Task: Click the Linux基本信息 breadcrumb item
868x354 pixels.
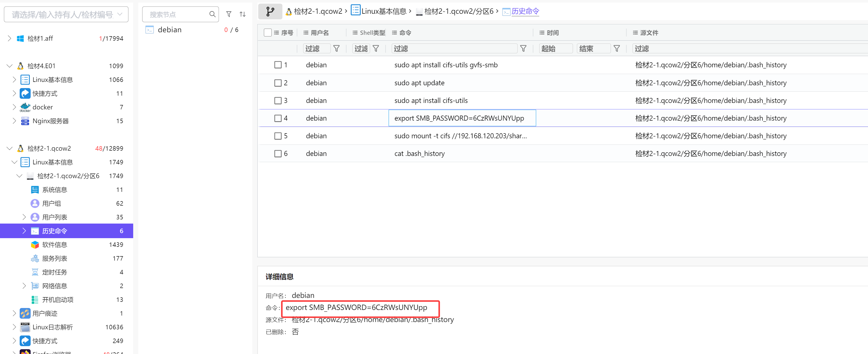Action: click(x=384, y=12)
